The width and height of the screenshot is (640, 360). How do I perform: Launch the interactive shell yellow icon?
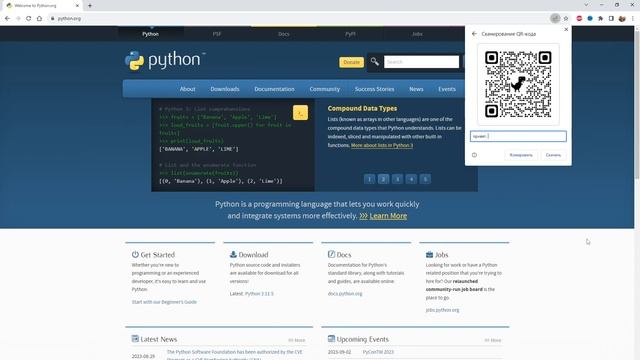pos(300,113)
